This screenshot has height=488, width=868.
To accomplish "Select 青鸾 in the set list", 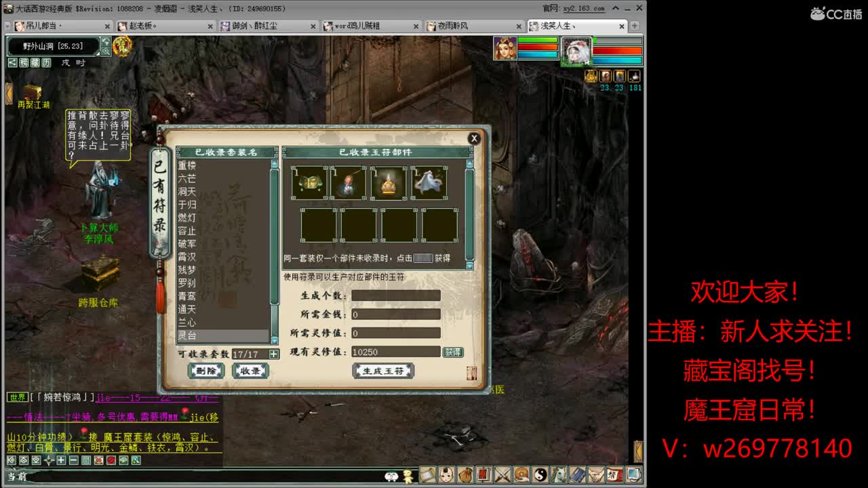I will (223, 296).
